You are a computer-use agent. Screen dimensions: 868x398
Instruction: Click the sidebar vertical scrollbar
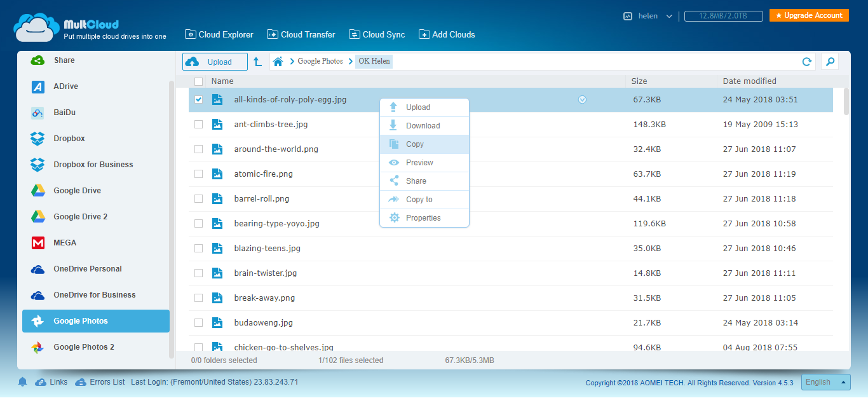172,219
